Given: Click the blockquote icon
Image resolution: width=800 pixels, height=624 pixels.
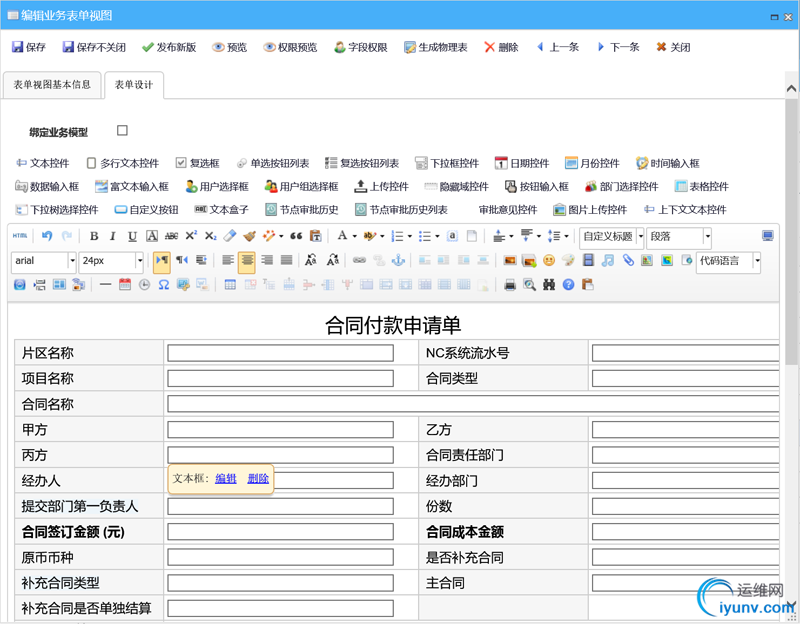Looking at the screenshot, I should [296, 236].
